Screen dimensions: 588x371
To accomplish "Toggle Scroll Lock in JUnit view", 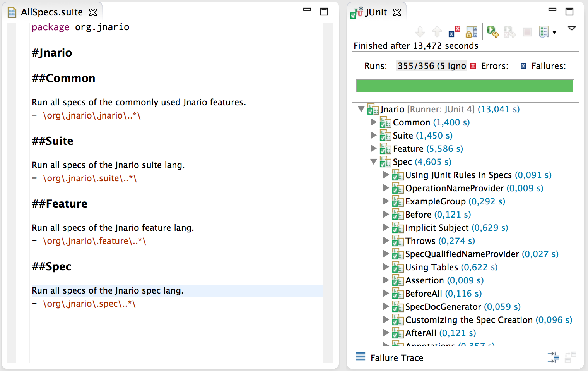I will point(472,32).
